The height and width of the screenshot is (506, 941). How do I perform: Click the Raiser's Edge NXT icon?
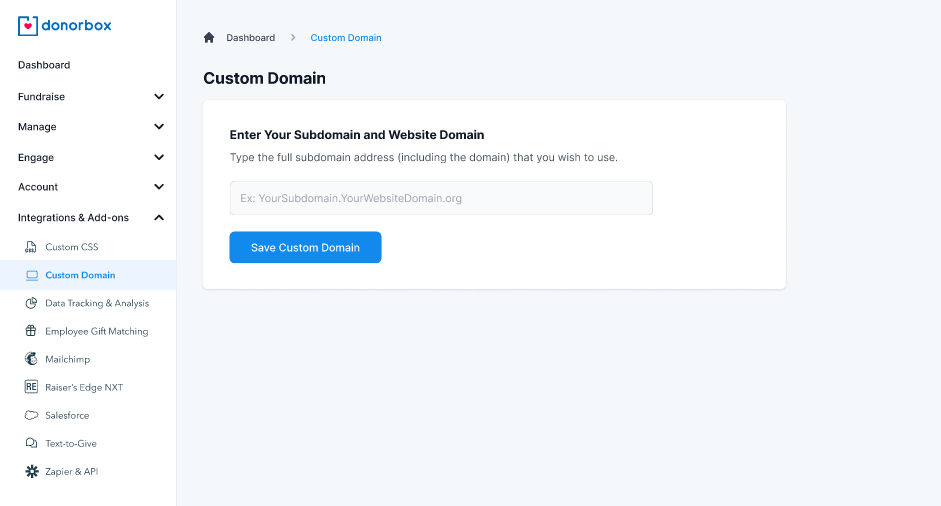31,387
